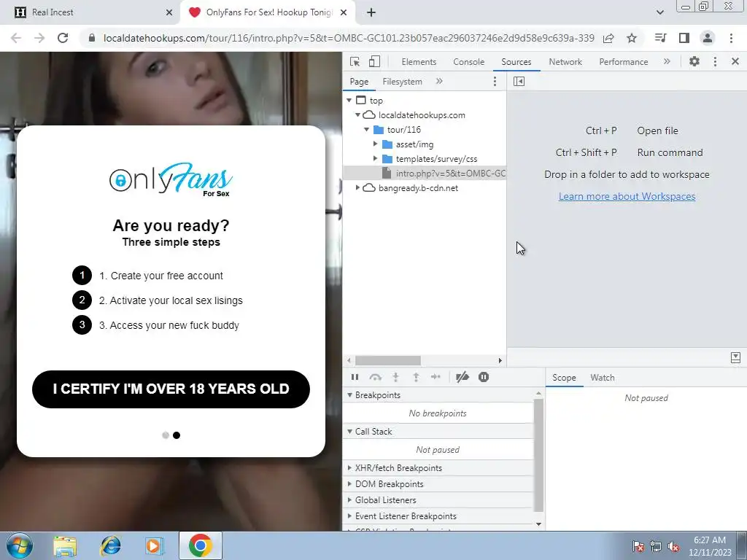Expand Global Listeners section
The height and width of the screenshot is (560, 747).
(349, 500)
